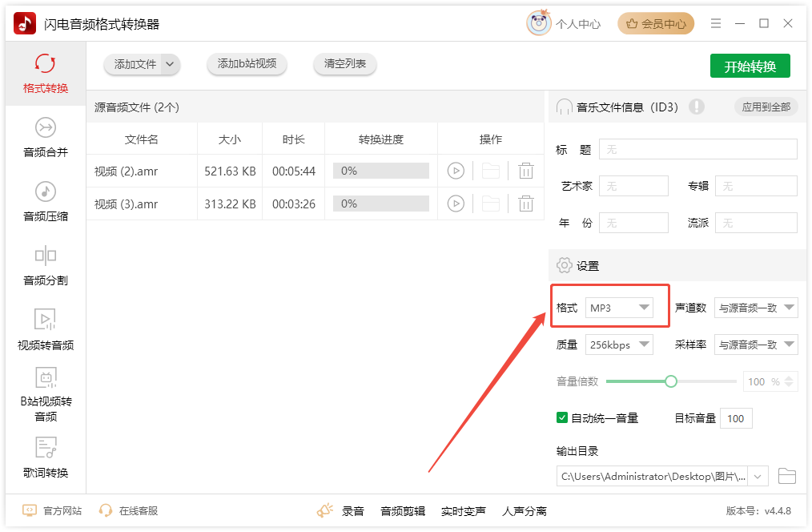Play 视频 (2).amr file
Screen dimensions: 812x532
click(456, 171)
